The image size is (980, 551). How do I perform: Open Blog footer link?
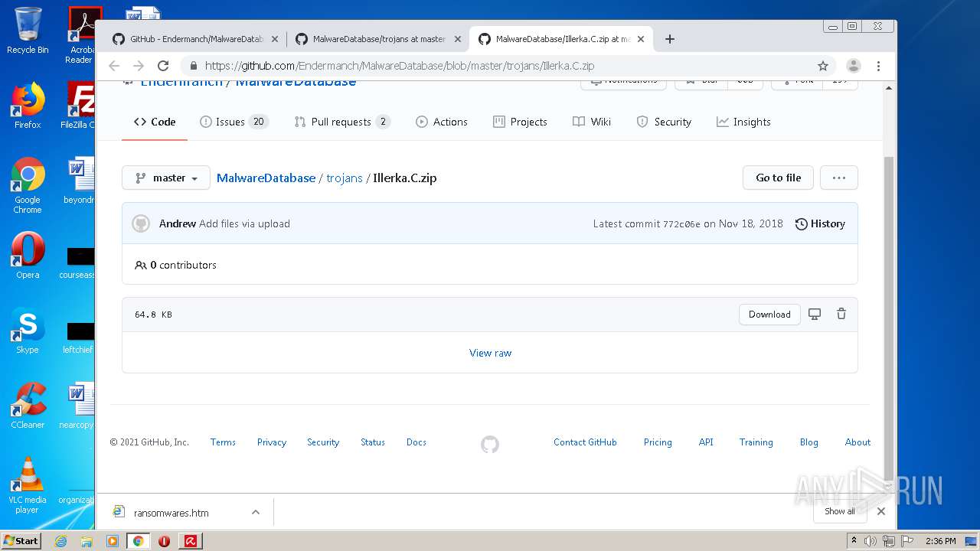coord(808,442)
